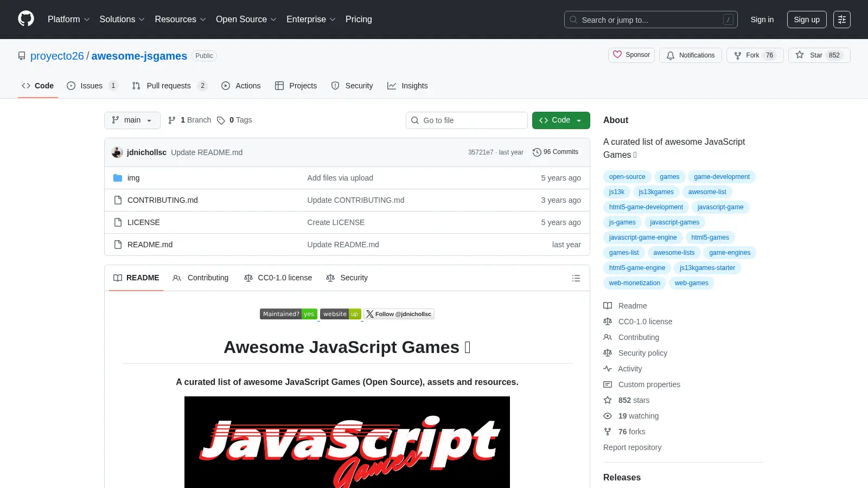This screenshot has height=488, width=868.
Task: Open the main branch selector dropdown
Action: [132, 120]
